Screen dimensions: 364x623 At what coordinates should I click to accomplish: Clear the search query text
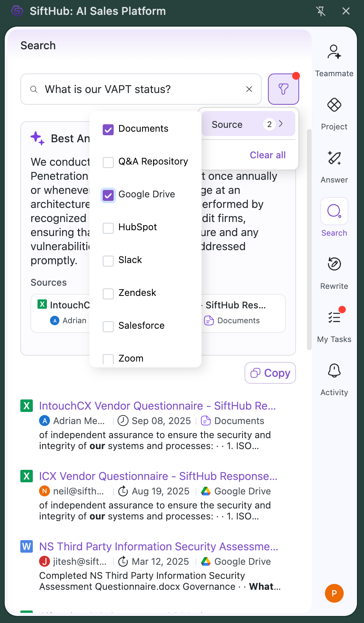249,89
